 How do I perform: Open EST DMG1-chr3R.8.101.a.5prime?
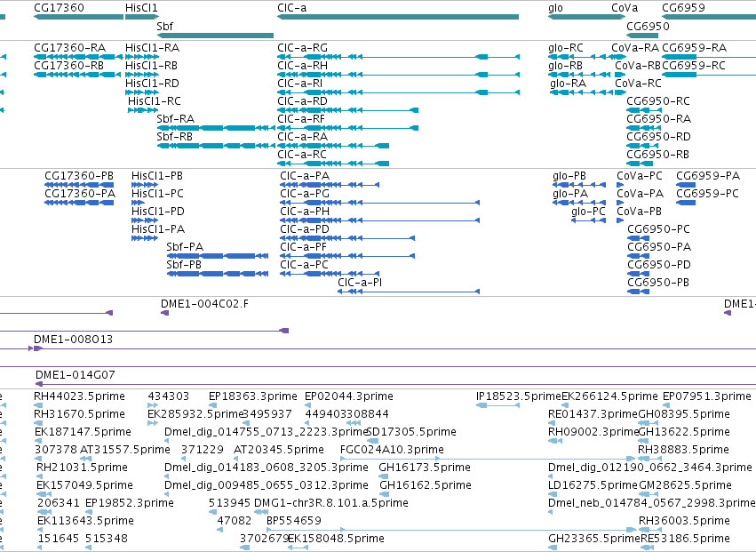click(x=330, y=503)
